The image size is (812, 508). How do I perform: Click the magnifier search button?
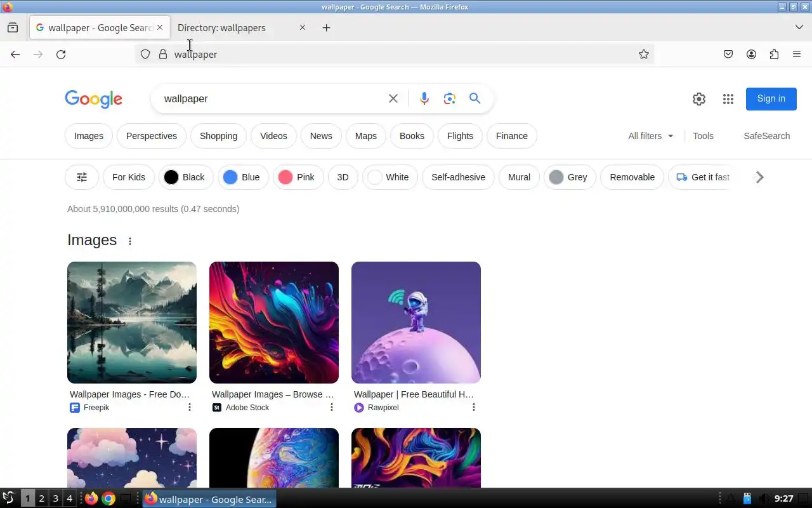point(475,98)
